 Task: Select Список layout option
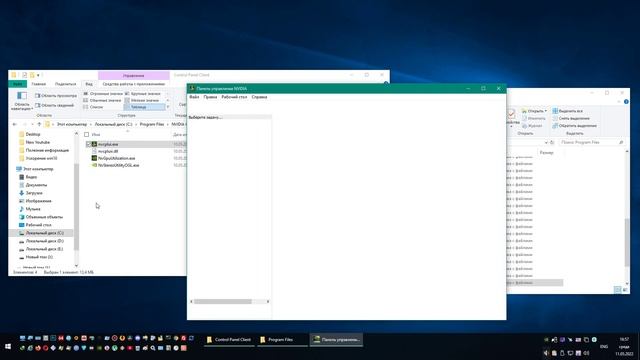point(93,107)
